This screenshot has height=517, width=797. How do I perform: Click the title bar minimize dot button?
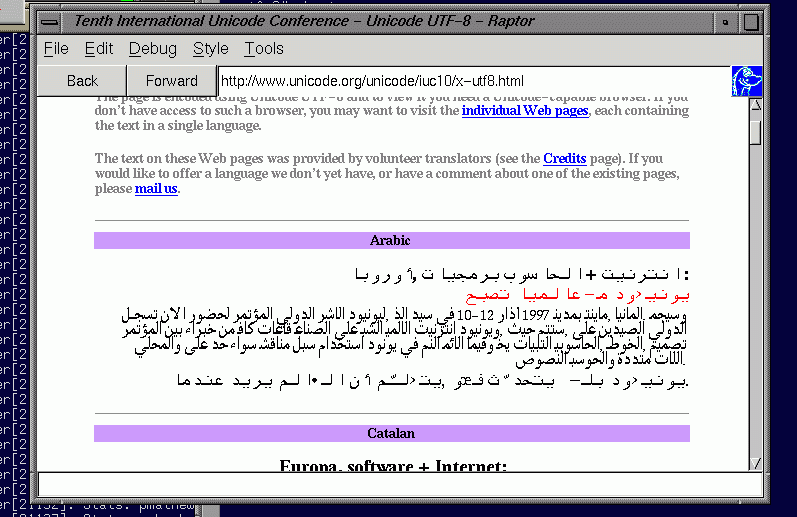click(725, 22)
